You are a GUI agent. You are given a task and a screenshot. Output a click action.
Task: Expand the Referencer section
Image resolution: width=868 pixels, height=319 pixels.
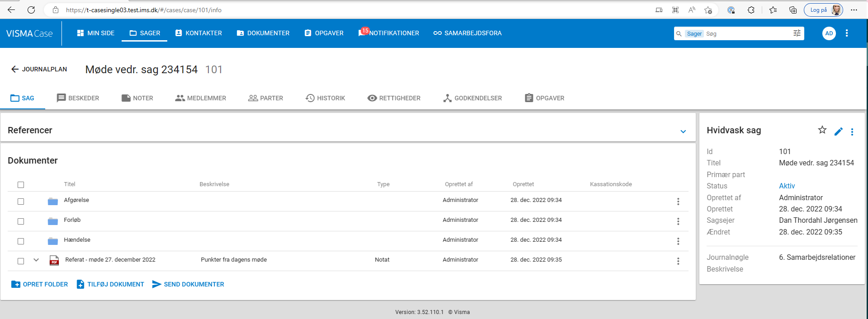point(683,131)
